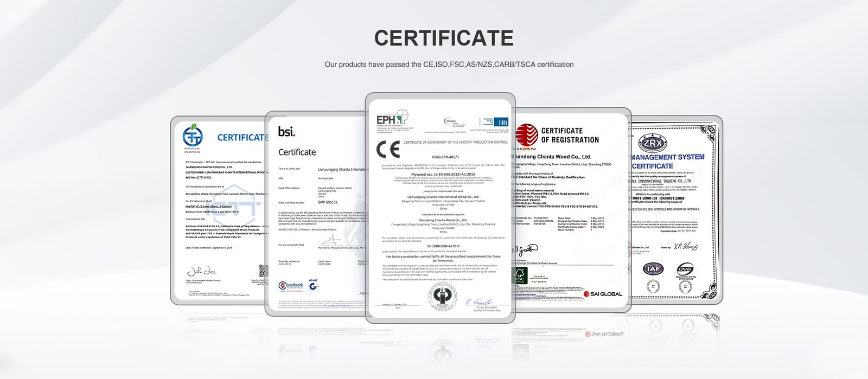Click the EPH logo on center certificate
868x379 pixels.
(x=392, y=120)
